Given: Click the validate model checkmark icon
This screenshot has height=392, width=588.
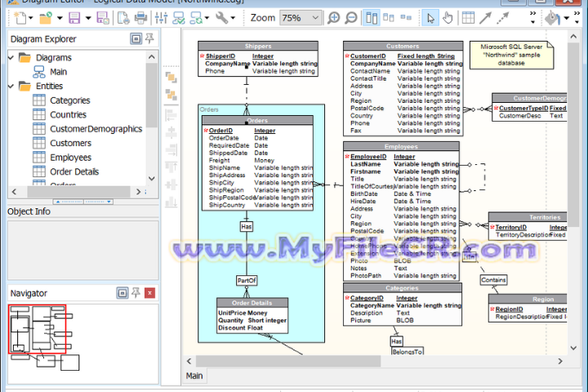Looking at the screenshot, I should pyautogui.click(x=179, y=18).
